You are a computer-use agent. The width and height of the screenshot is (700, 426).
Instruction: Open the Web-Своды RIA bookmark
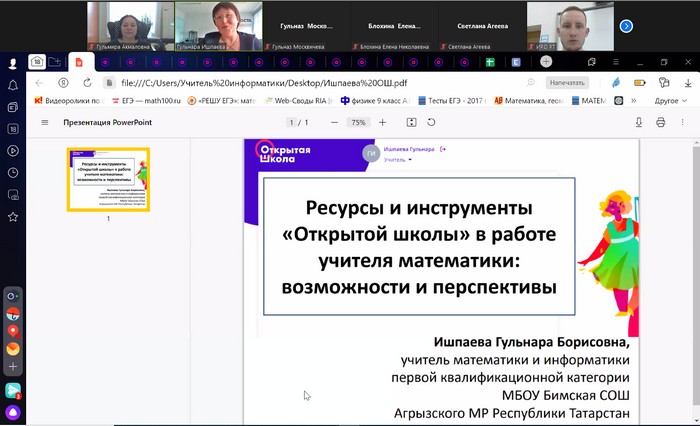click(x=299, y=100)
